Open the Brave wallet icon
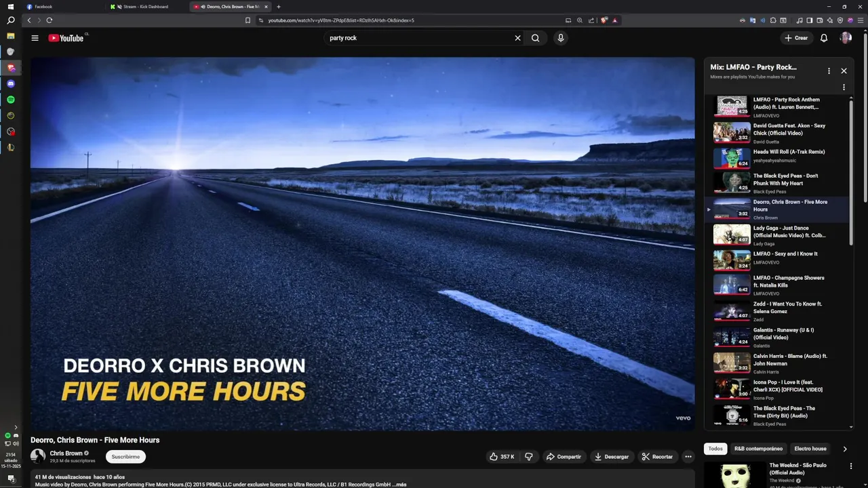 (820, 20)
